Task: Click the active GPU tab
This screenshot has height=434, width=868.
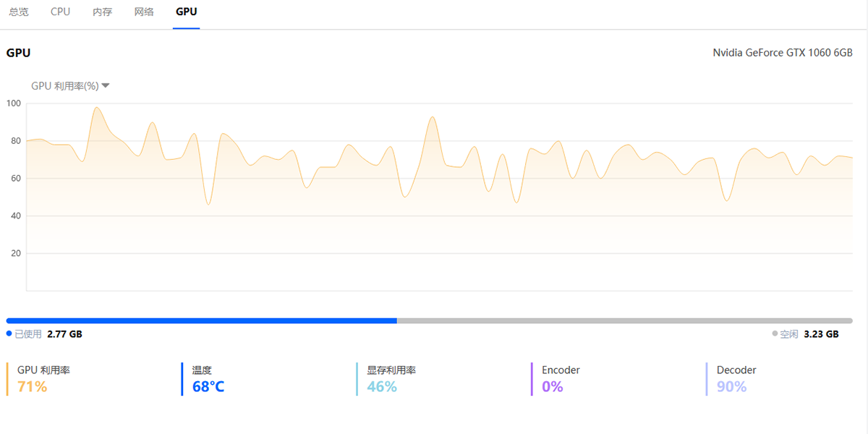Action: point(186,12)
